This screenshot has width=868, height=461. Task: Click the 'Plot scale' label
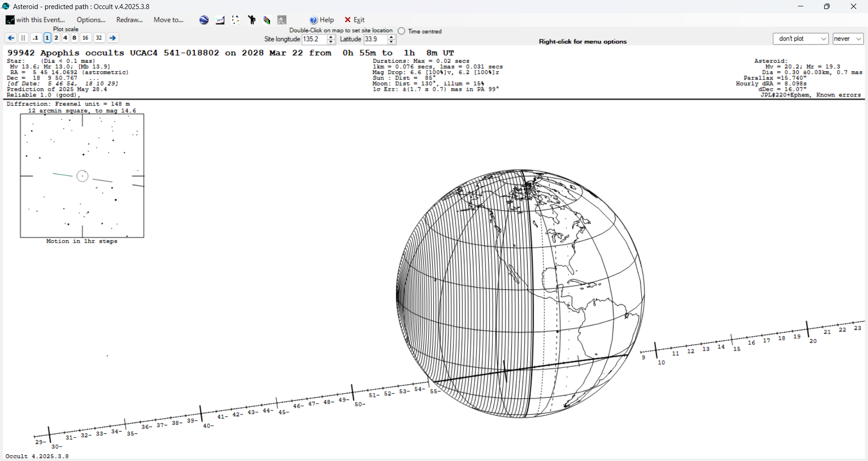click(66, 29)
